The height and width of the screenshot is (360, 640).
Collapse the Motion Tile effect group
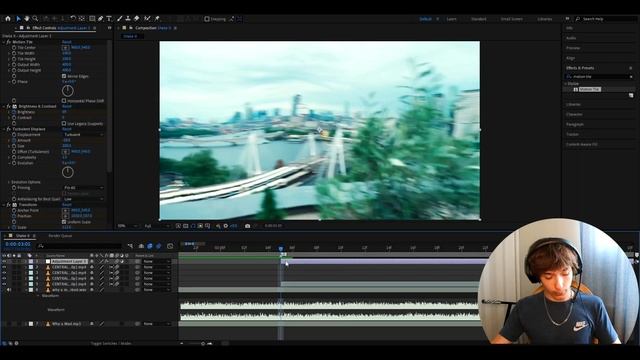(x=4, y=42)
